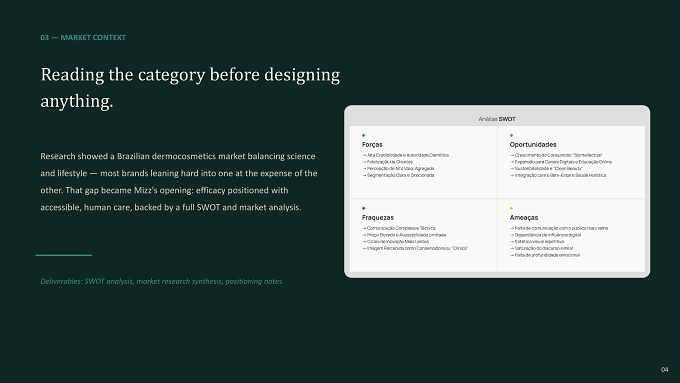Click 'Imagem Percebida como Conservadora' bullet
Screen dimensions: 680x383
[415, 249]
